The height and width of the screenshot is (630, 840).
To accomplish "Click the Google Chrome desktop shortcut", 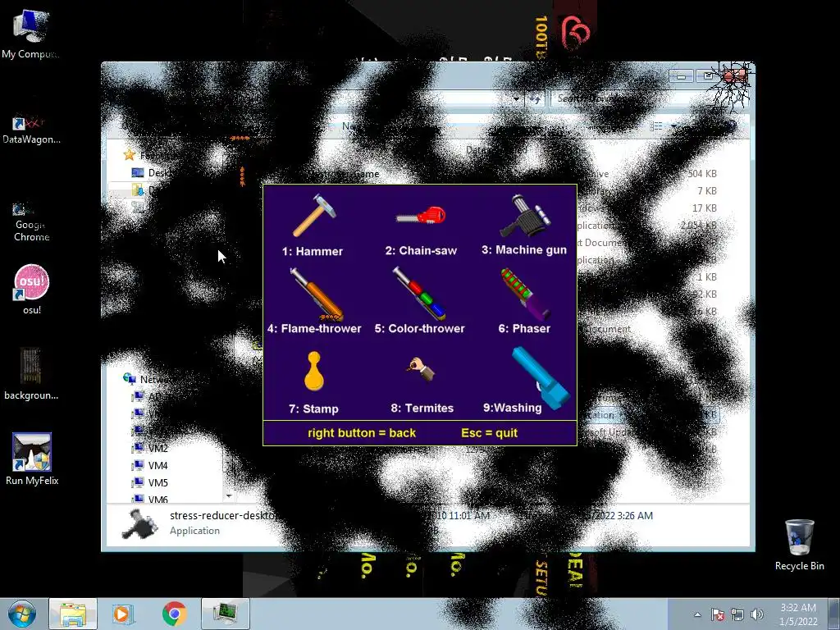I will click(31, 222).
